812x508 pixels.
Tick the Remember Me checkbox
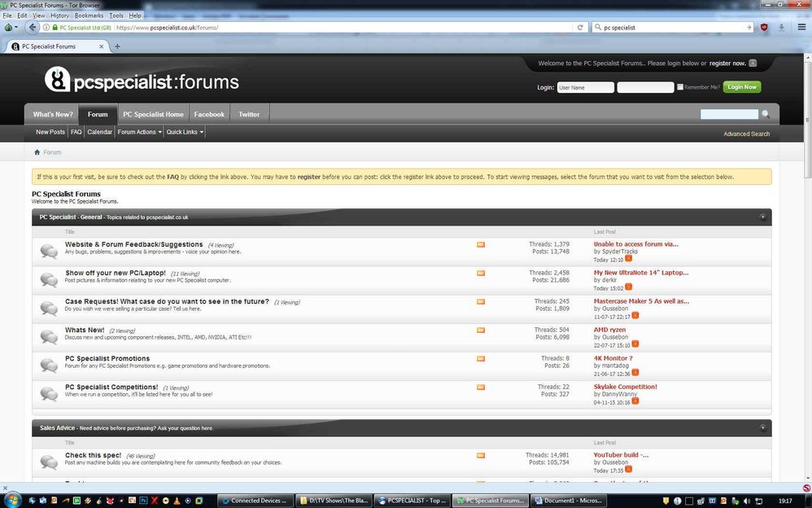point(680,87)
